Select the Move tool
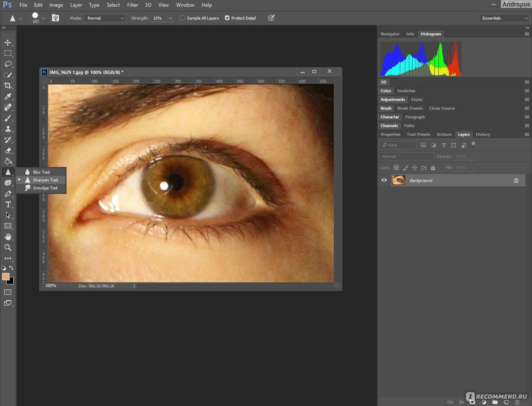 coord(8,43)
